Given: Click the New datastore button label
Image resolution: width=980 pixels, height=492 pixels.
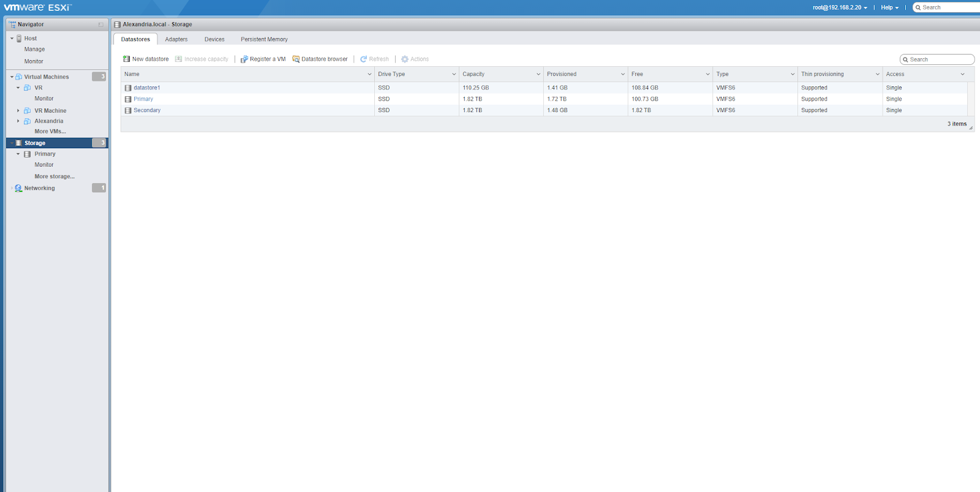Looking at the screenshot, I should coord(150,59).
